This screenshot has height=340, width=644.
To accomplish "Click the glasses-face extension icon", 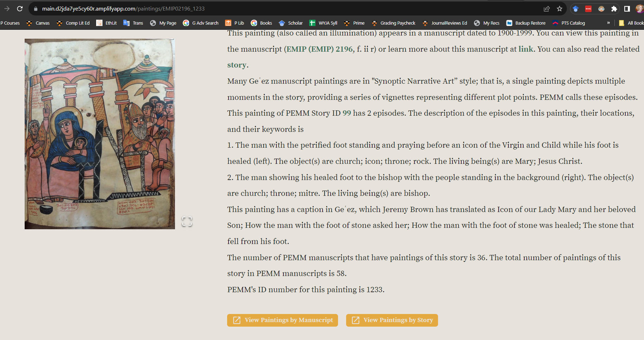I will pos(602,9).
